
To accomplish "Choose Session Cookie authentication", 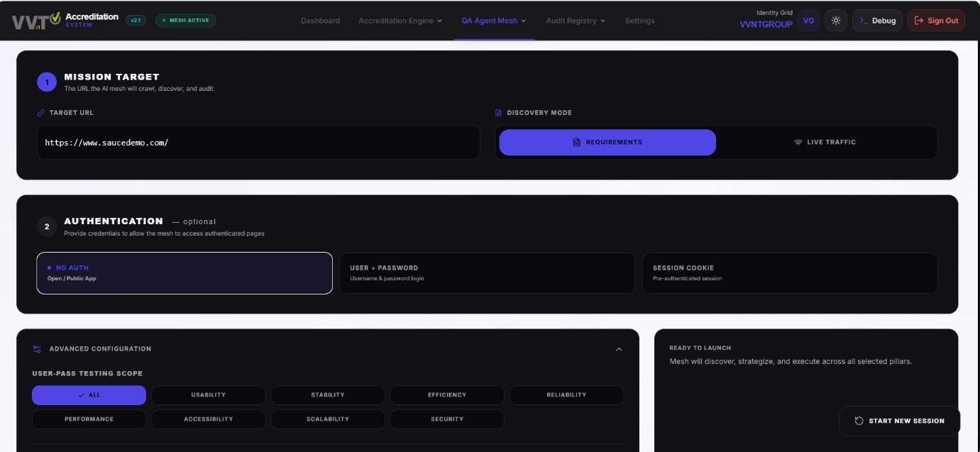I will click(790, 273).
